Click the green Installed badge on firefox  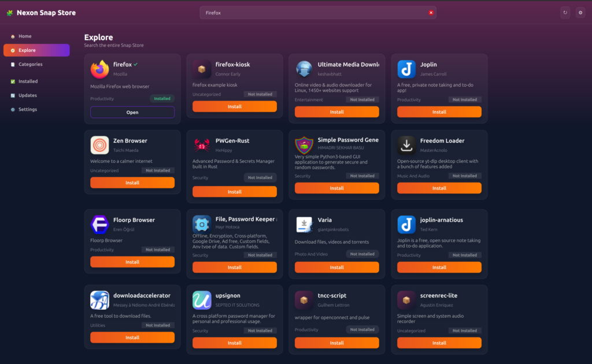click(x=162, y=98)
